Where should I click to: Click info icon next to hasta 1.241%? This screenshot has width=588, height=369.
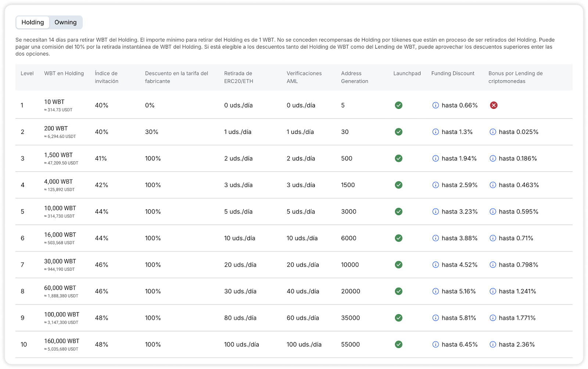pyautogui.click(x=493, y=291)
